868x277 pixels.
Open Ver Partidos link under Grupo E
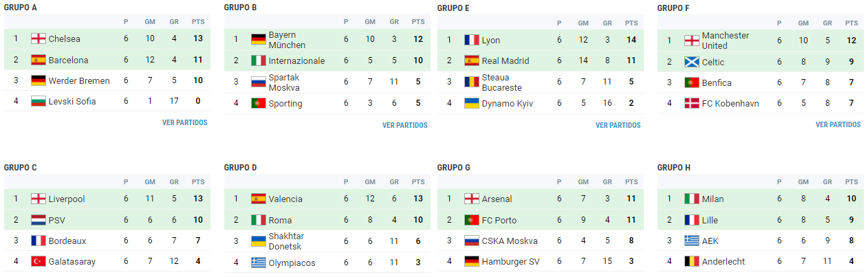click(618, 125)
